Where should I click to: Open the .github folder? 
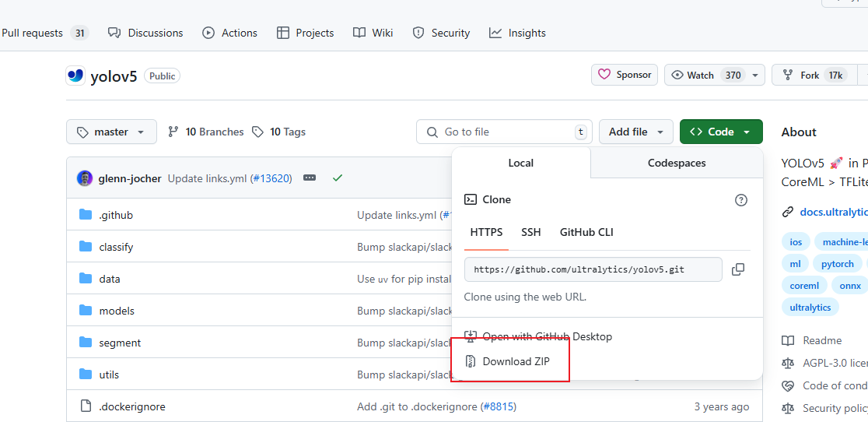coord(116,215)
